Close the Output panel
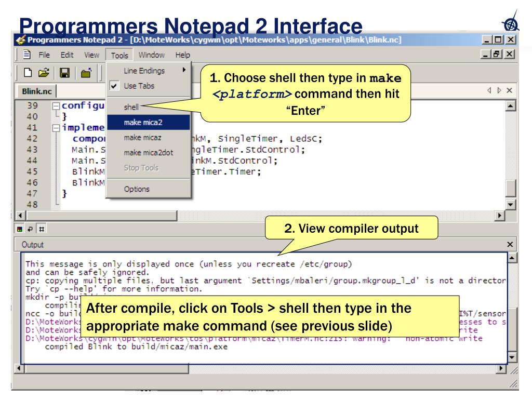The image size is (532, 399). (x=510, y=244)
